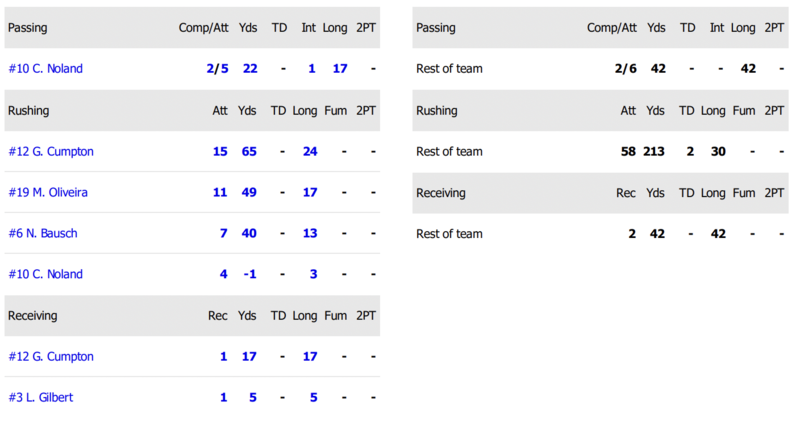The height and width of the screenshot is (443, 800).
Task: Click Rest of team in right Receiving
Action: pos(449,233)
